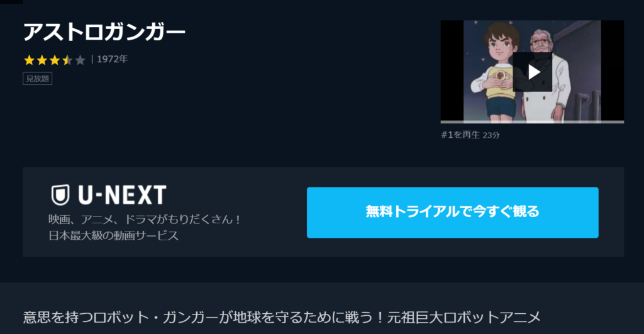Click the 日本最大級の動画サービス text line
This screenshot has height=334, width=644.
(x=114, y=235)
